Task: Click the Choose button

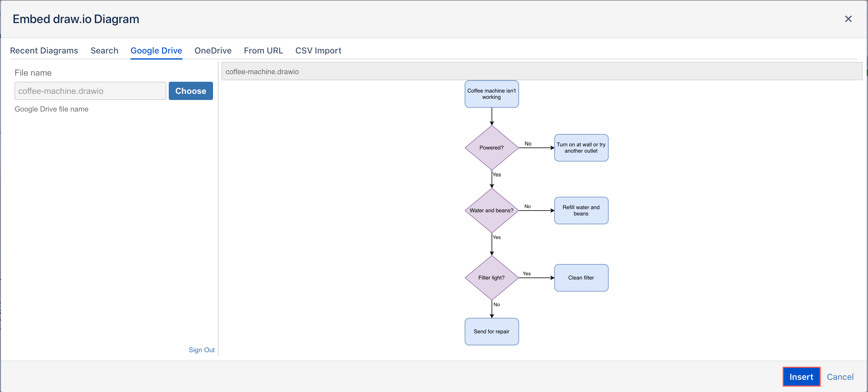Action: 191,91
